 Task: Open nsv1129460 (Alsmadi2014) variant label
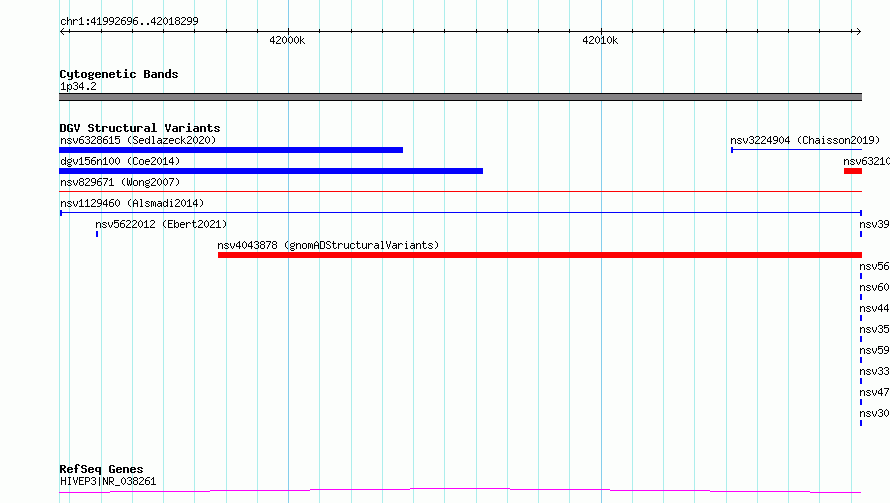(x=132, y=203)
